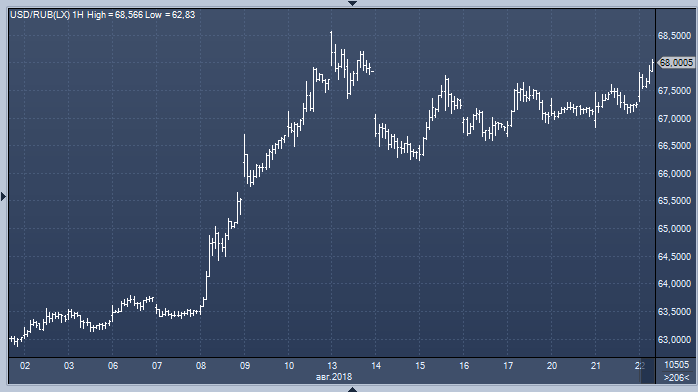Click date label 02 on time axis
698x392 pixels.
tap(25, 366)
